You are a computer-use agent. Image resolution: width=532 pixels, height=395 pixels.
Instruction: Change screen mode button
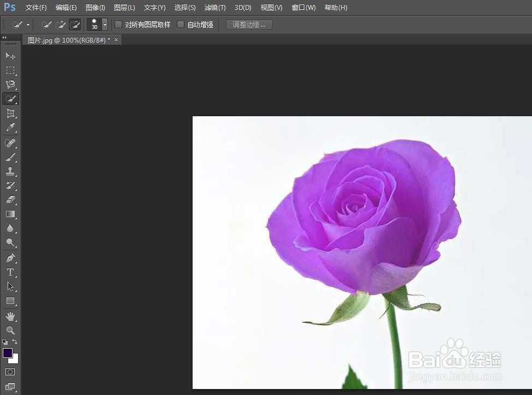pos(10,386)
